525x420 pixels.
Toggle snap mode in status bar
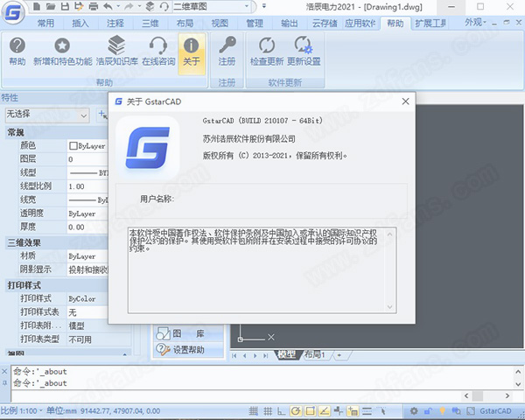pyautogui.click(x=254, y=411)
